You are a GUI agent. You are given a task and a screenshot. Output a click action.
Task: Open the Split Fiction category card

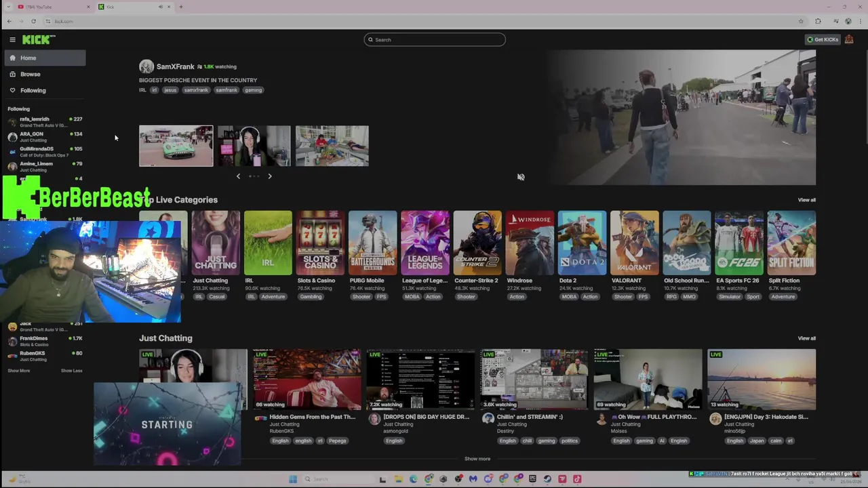[x=791, y=243]
